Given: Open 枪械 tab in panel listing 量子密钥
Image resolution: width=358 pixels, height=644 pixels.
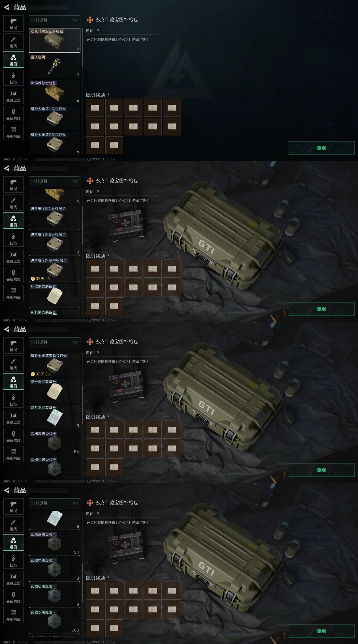Looking at the screenshot, I should pyautogui.click(x=13, y=23).
